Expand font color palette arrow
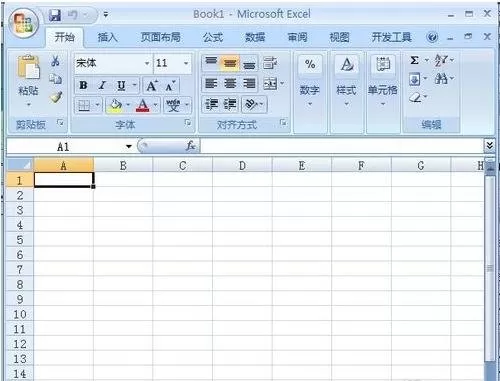Viewport: 500px width, 381px height. tap(156, 105)
